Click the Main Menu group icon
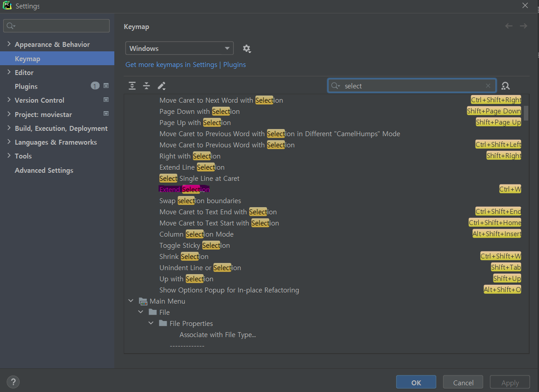Screen dimensions: 539x392 tap(143, 301)
